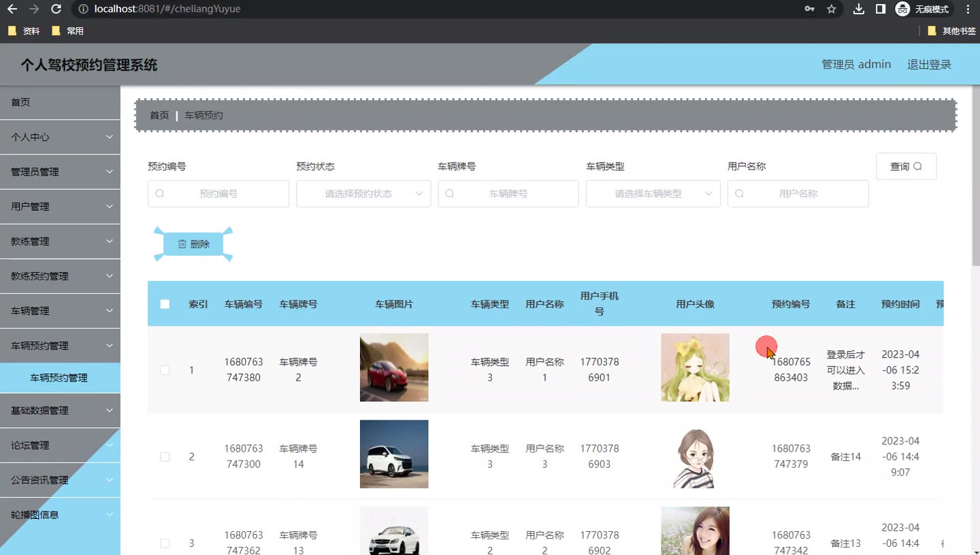The image size is (980, 555).
Task: Click phone number 17703786903
Action: click(x=600, y=456)
